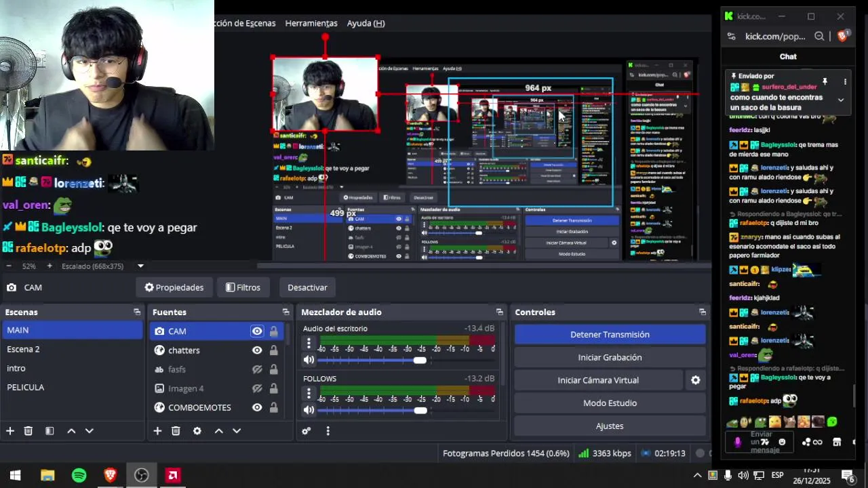Open preview scaling dropdown arrow
This screenshot has width=868, height=488.
click(x=140, y=266)
